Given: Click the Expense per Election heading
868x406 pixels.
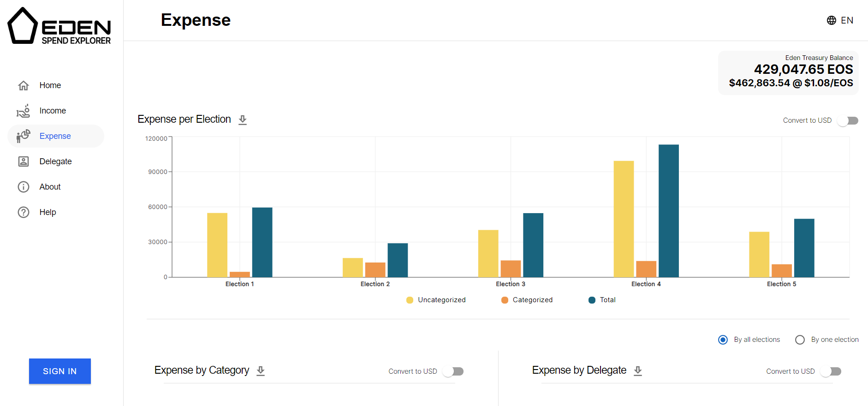Looking at the screenshot, I should pos(184,119).
